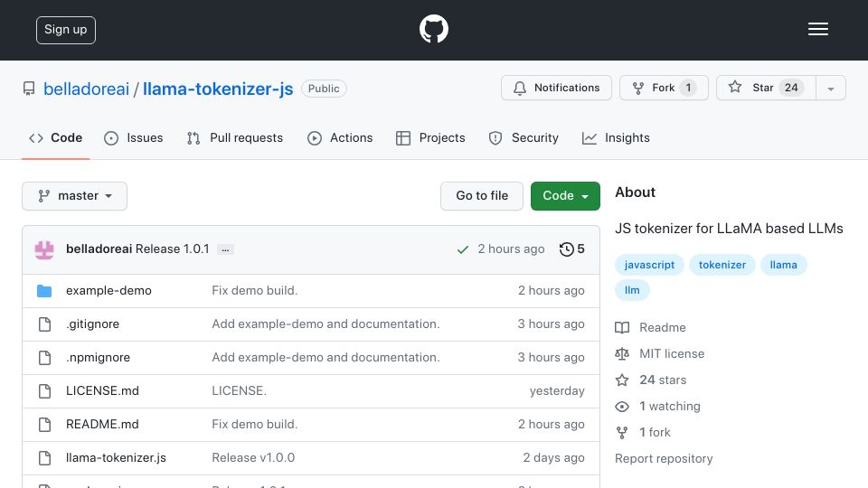Open the llama-tokenizer.js file
Image resolution: width=868 pixels, height=488 pixels.
(x=116, y=457)
